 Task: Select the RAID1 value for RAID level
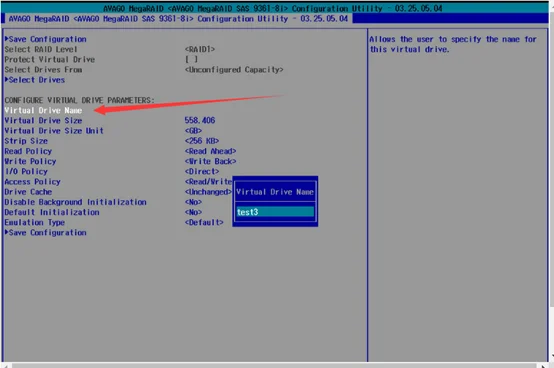[x=200, y=49]
